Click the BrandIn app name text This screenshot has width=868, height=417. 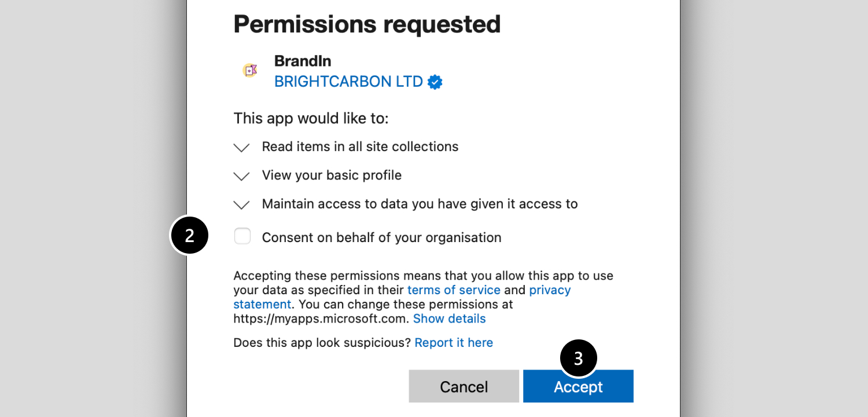click(303, 61)
